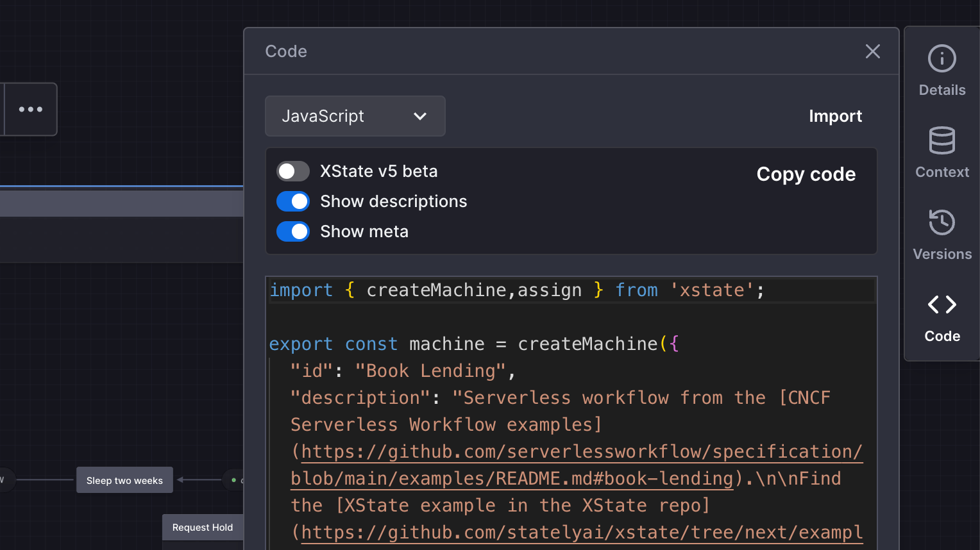
Task: Click the Copy code button
Action: 806,174
